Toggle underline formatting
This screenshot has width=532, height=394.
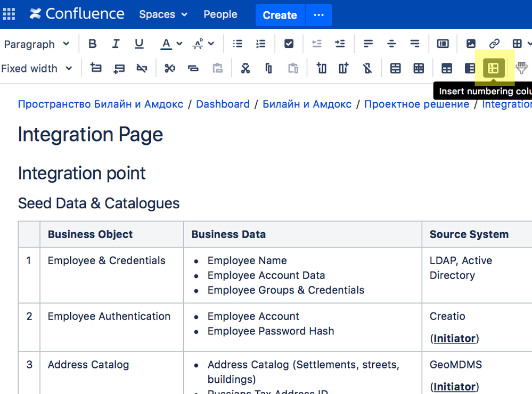[x=139, y=44]
